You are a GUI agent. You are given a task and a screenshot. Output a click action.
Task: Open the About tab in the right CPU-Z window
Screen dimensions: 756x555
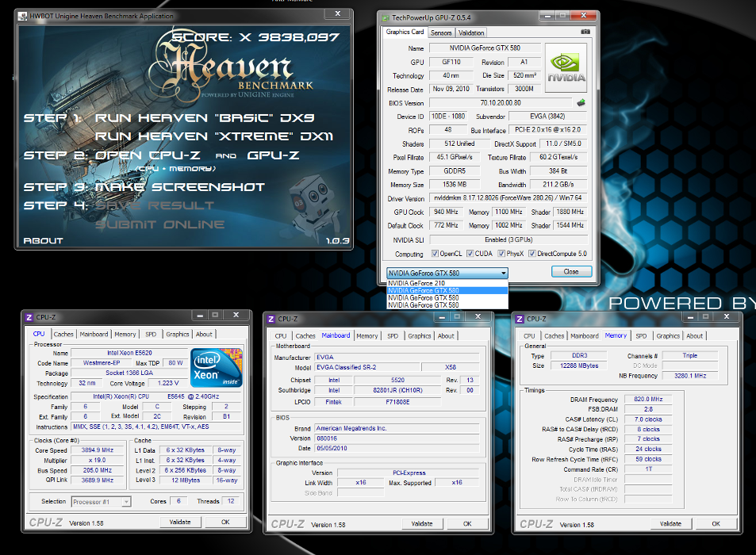point(694,336)
